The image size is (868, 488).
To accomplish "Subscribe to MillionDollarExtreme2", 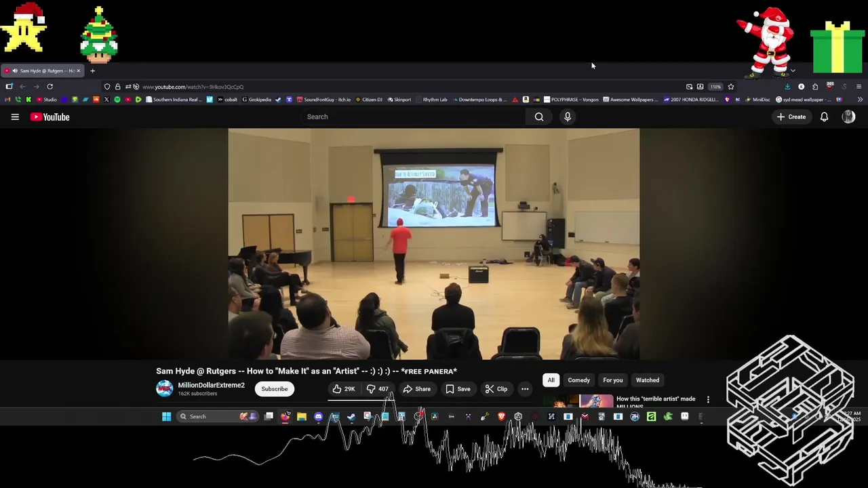I will (x=275, y=389).
